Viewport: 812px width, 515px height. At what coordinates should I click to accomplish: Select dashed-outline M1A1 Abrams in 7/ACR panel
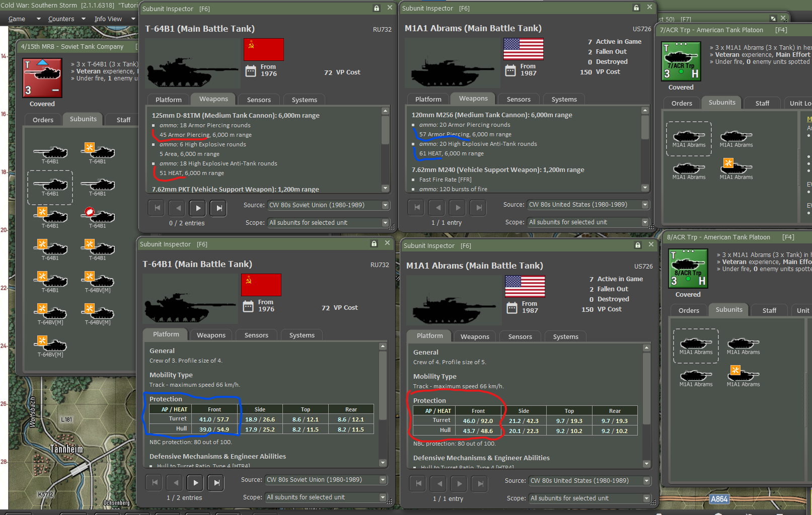[x=689, y=139]
